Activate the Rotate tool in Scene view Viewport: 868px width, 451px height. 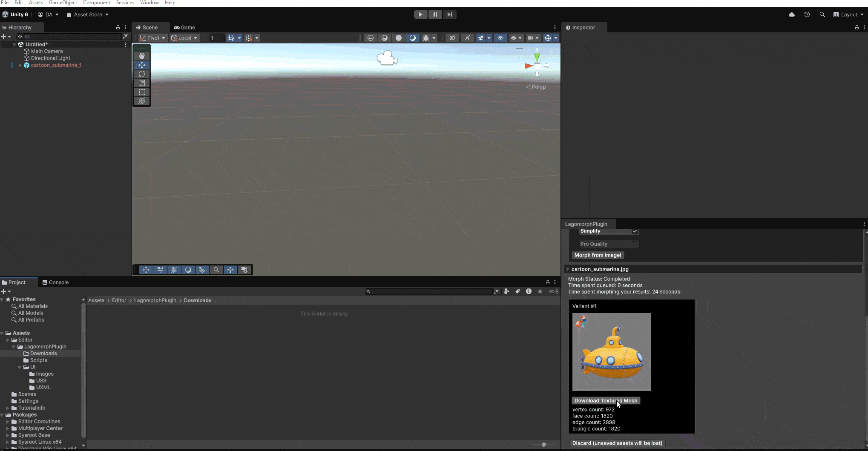pyautogui.click(x=141, y=74)
